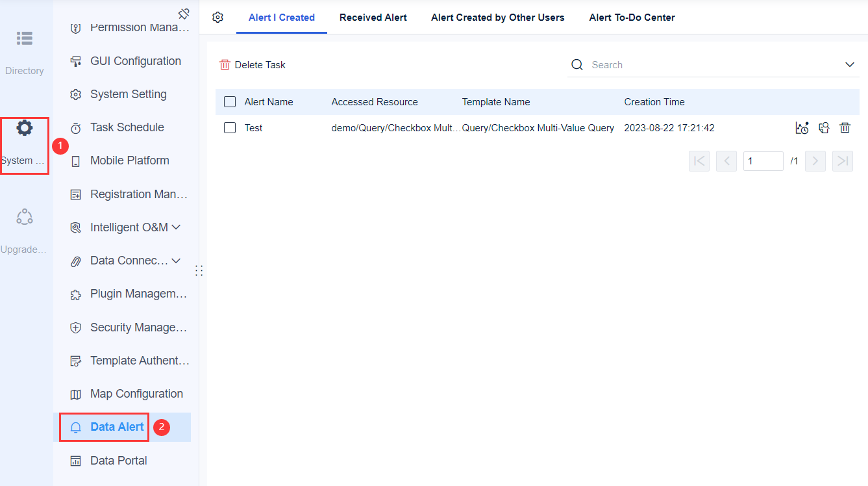The height and width of the screenshot is (486, 868).
Task: Delete the Test alert via trash icon
Action: (x=845, y=127)
